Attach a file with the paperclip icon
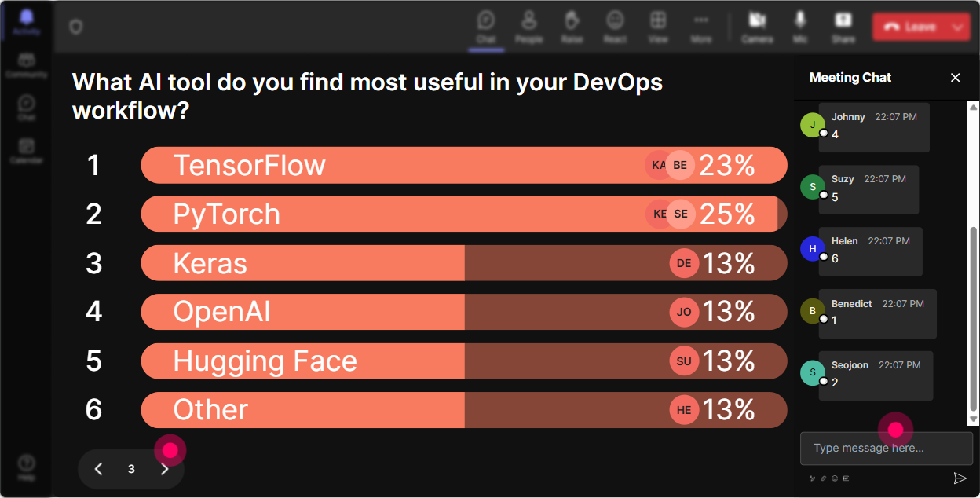Viewport: 980px width, 498px height. click(824, 478)
